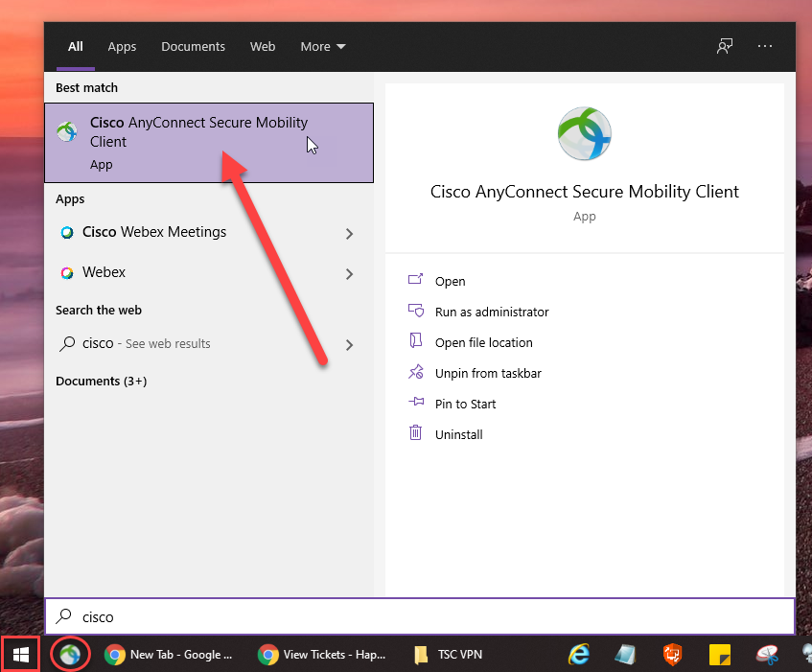Open Sticky Notes taskbar icon
The image size is (812, 672).
720,655
